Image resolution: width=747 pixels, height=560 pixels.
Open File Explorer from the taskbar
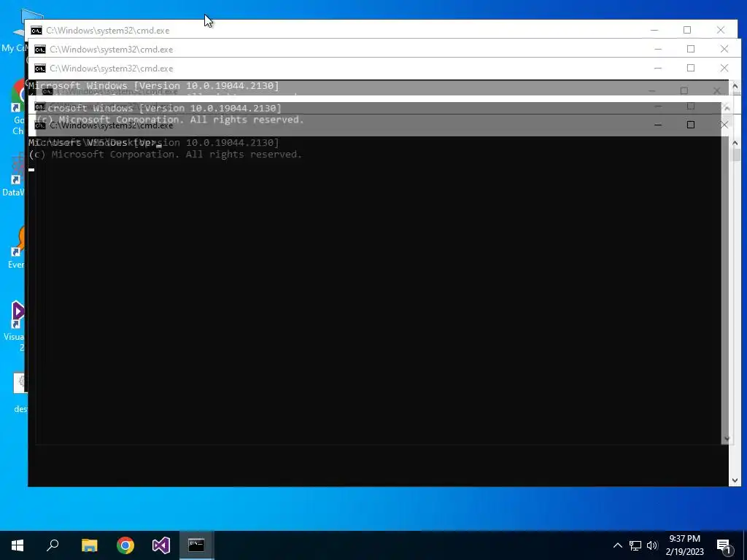click(89, 545)
